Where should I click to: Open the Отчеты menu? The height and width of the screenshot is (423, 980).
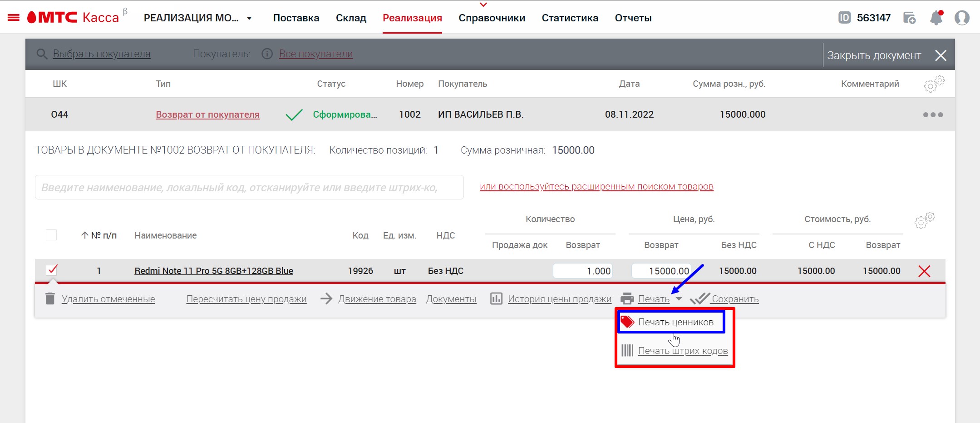tap(633, 18)
